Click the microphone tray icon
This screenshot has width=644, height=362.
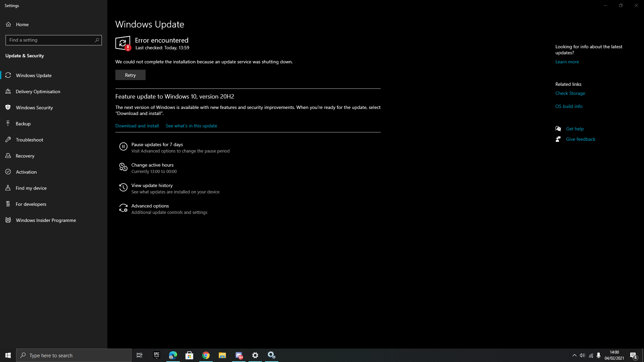click(x=599, y=355)
